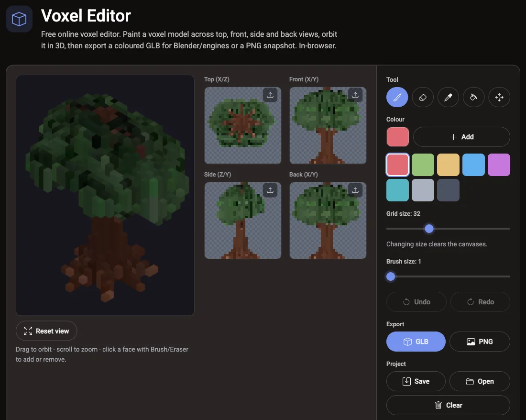This screenshot has height=420, width=526.
Task: Pick the light grey palette swatch
Action: (x=423, y=190)
